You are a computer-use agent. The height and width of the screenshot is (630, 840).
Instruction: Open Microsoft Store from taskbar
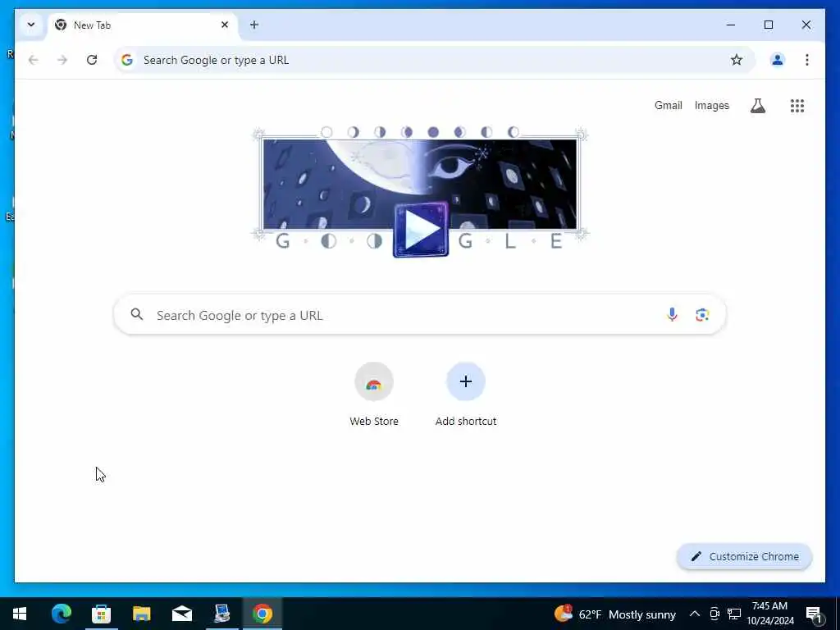[x=101, y=614]
